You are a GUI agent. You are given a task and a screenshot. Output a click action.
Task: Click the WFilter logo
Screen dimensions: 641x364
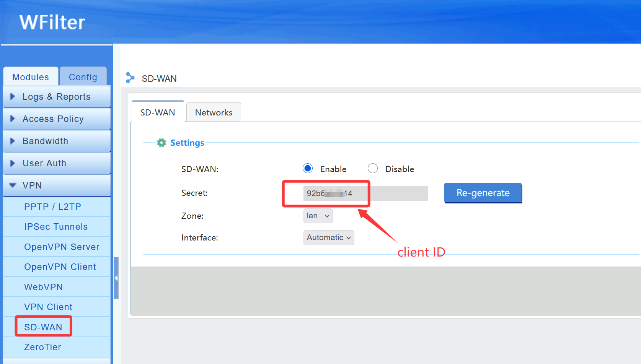[x=52, y=22]
